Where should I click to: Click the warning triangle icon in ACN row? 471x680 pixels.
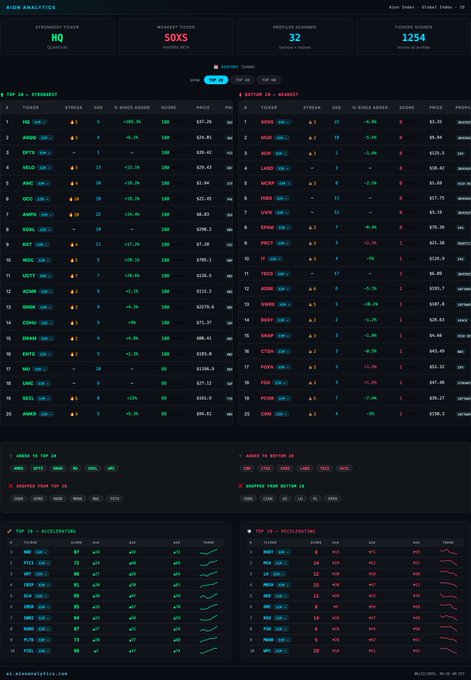310,154
